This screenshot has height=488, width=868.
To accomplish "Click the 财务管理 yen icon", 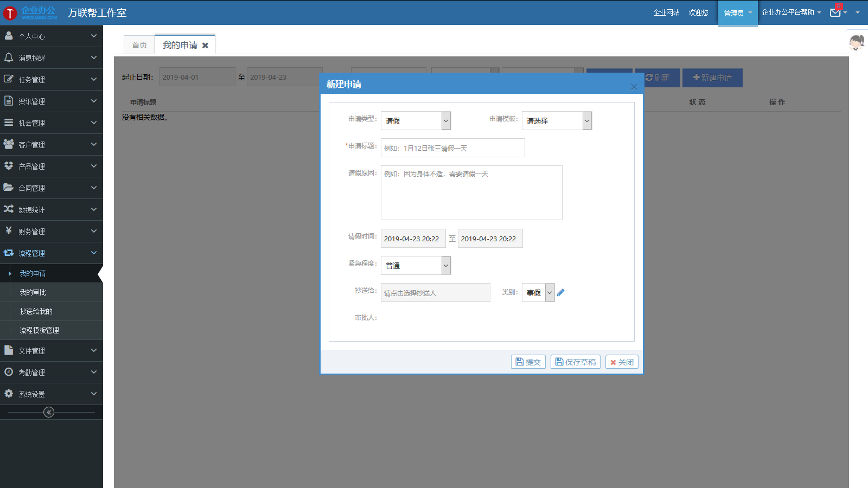I will coord(9,231).
